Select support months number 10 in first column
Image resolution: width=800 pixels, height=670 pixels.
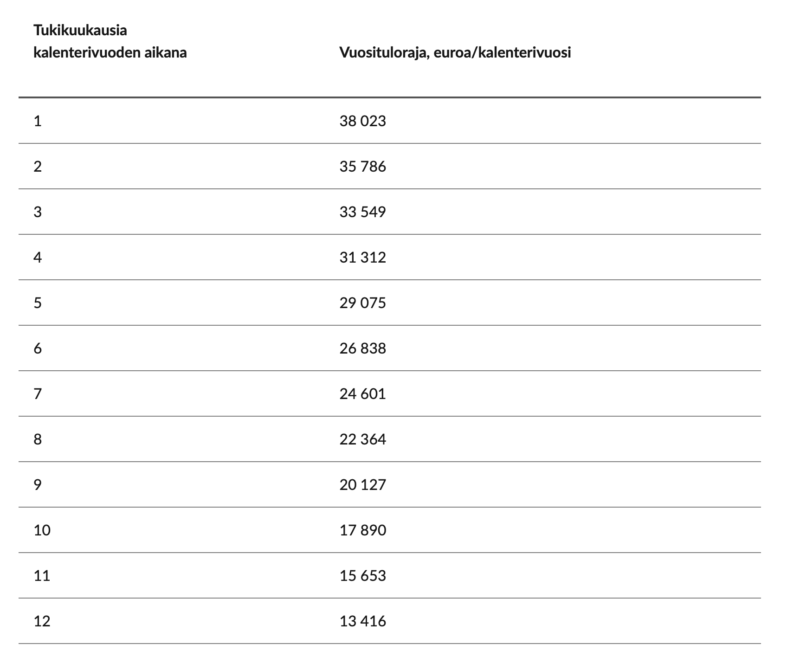tap(41, 530)
